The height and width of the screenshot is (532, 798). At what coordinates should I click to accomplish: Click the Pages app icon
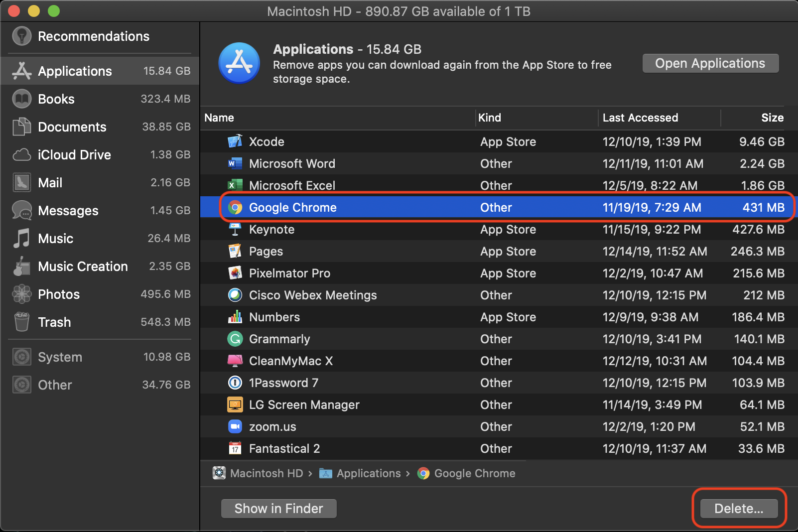235,251
